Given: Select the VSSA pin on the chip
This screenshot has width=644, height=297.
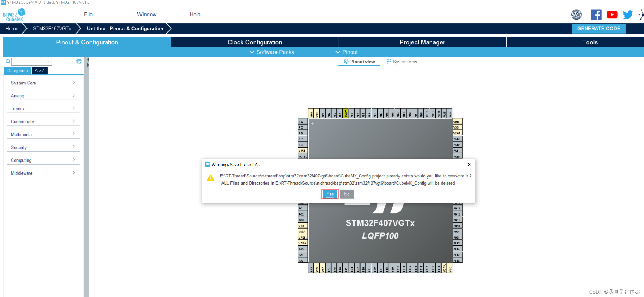Looking at the screenshot, I should [303, 231].
